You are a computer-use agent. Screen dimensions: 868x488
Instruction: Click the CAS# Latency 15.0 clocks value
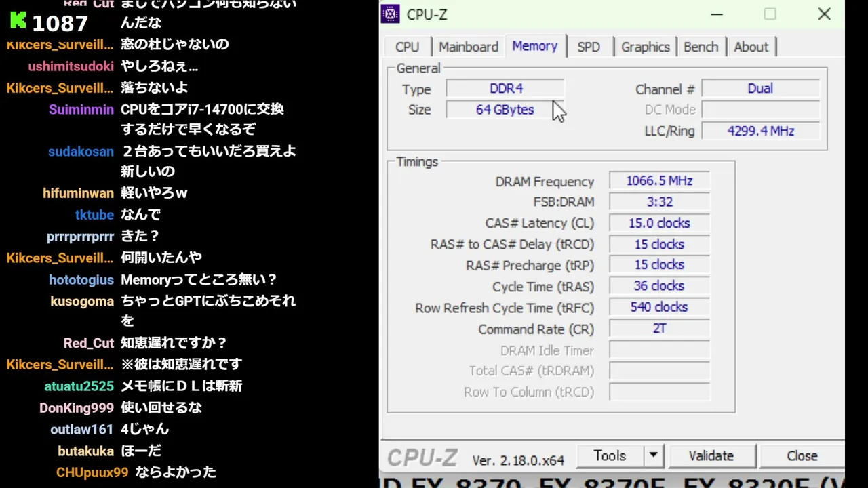pos(659,223)
